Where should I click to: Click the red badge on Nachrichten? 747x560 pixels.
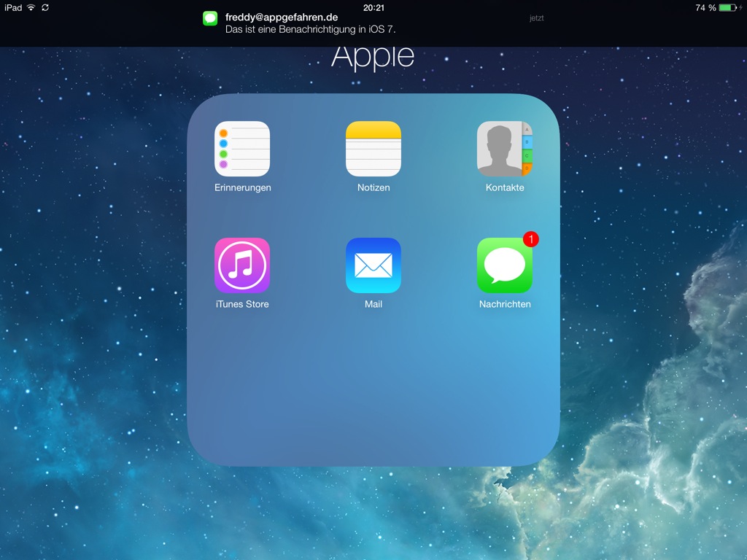[531, 238]
